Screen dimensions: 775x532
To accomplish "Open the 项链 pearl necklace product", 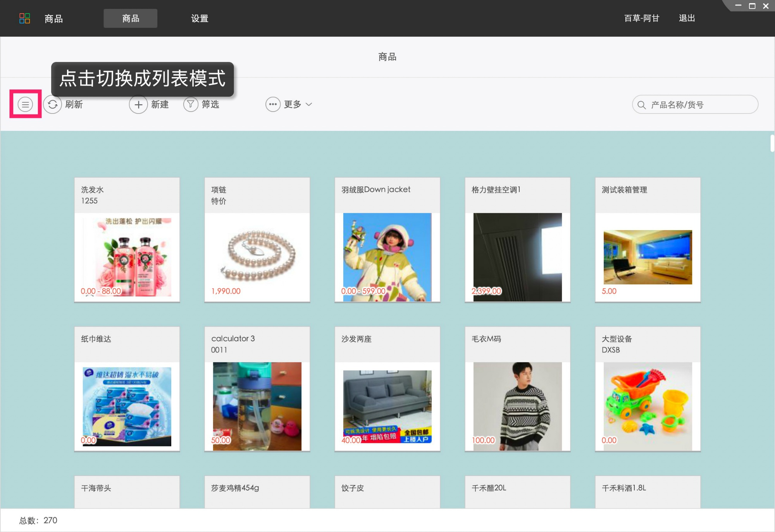I will click(257, 254).
